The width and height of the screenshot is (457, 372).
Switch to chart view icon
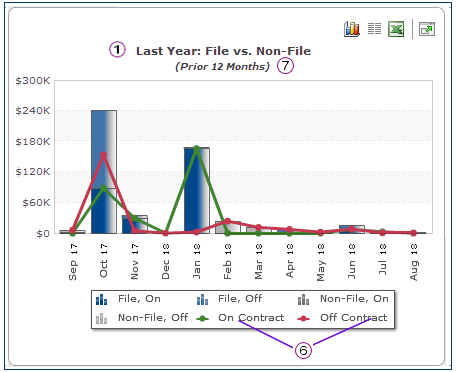[x=352, y=29]
